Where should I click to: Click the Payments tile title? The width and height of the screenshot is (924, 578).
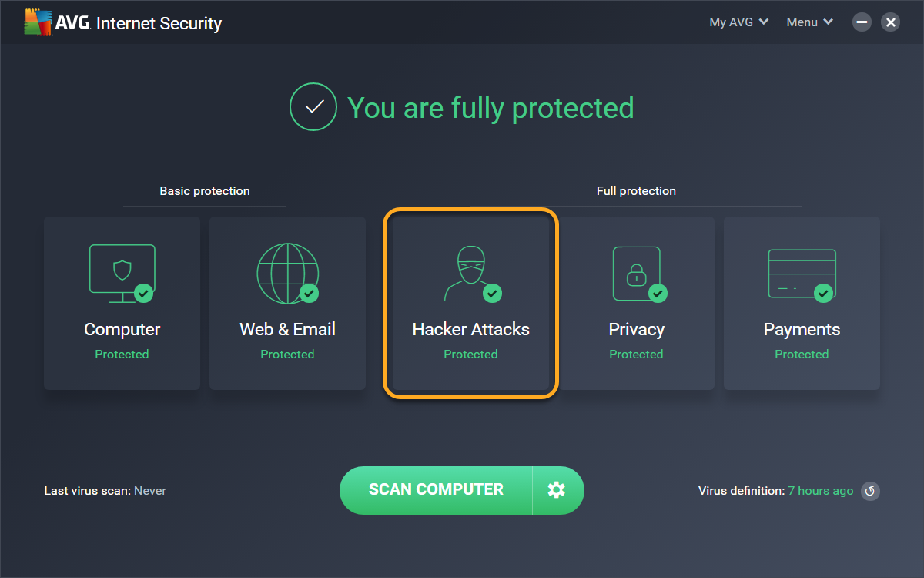pos(802,330)
